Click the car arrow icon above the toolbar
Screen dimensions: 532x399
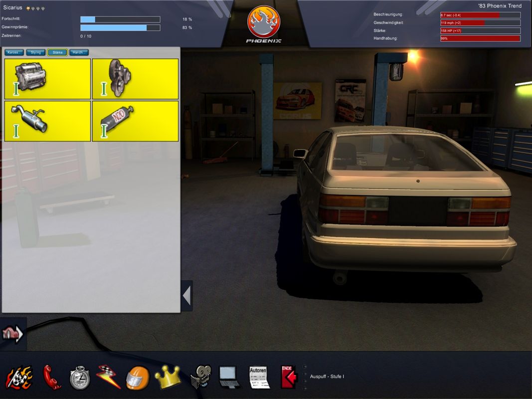coord(13,334)
